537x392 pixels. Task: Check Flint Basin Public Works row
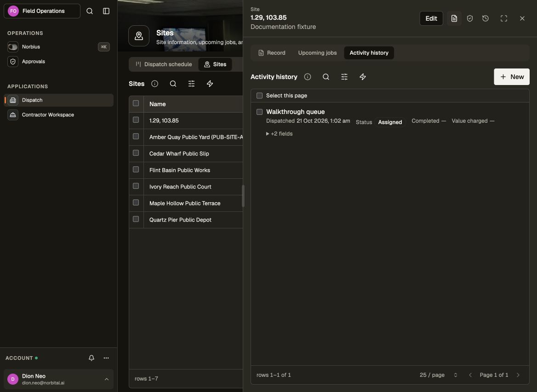click(136, 170)
